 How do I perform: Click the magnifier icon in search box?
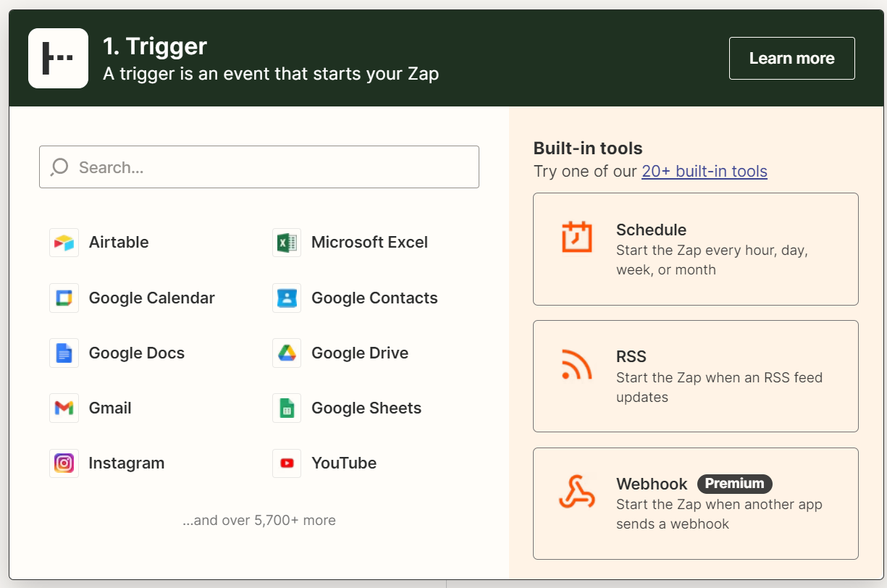tap(59, 167)
